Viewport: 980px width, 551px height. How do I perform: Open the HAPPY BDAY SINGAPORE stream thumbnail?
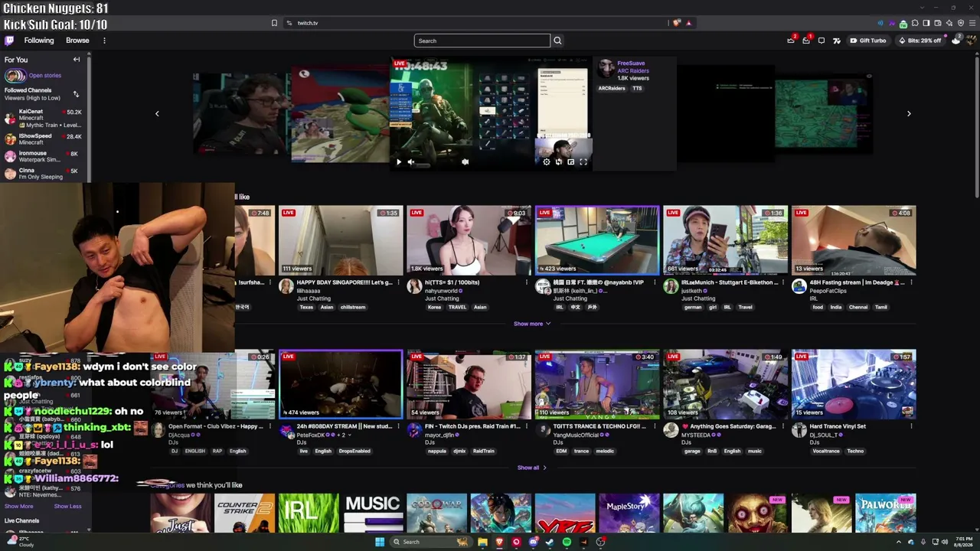pyautogui.click(x=340, y=240)
